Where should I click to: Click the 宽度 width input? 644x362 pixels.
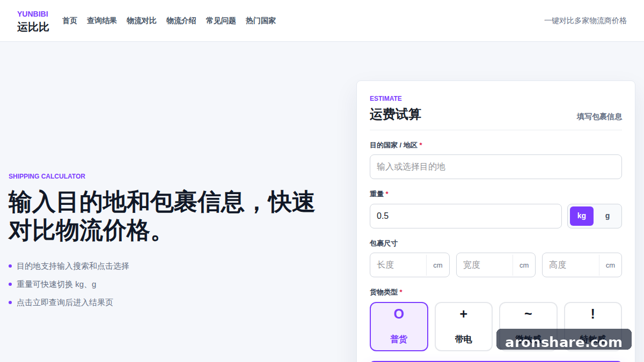tap(485, 265)
